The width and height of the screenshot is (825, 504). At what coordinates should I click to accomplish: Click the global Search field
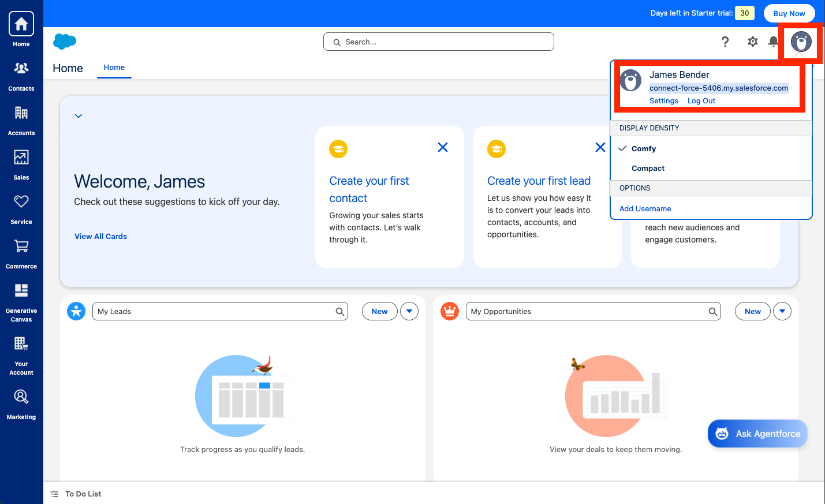tap(439, 42)
